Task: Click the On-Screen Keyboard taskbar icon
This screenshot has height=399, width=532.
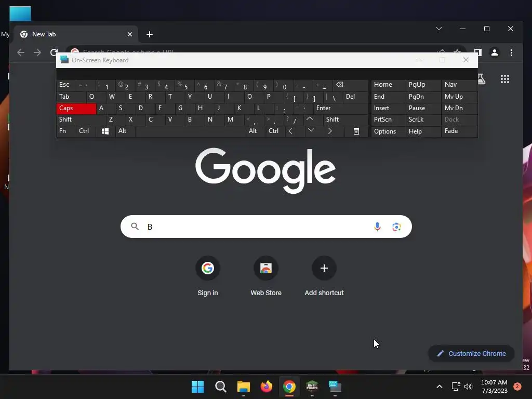Action: [x=335, y=387]
